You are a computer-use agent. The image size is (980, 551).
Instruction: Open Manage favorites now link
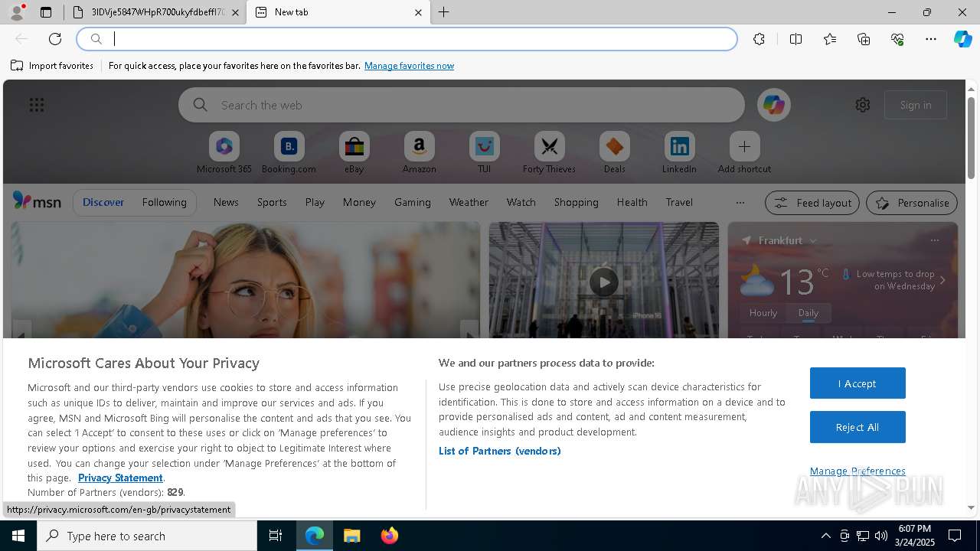409,66
